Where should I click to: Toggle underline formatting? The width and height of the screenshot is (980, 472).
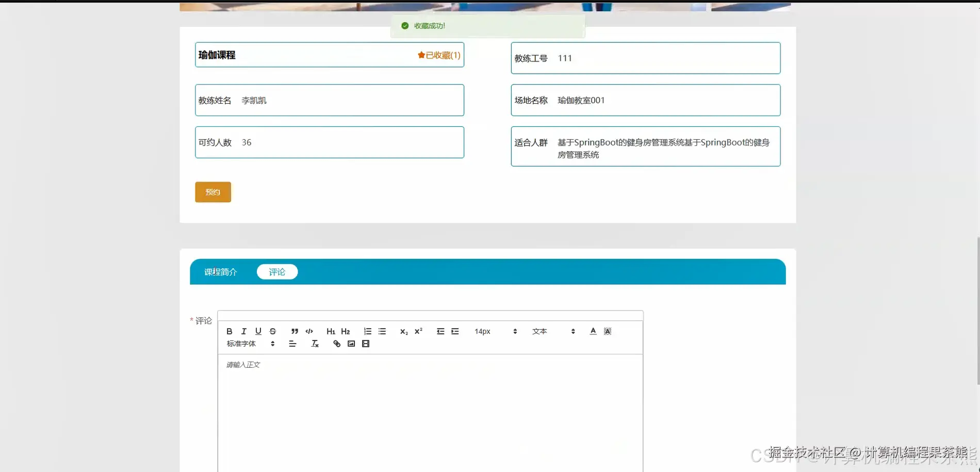(x=258, y=331)
